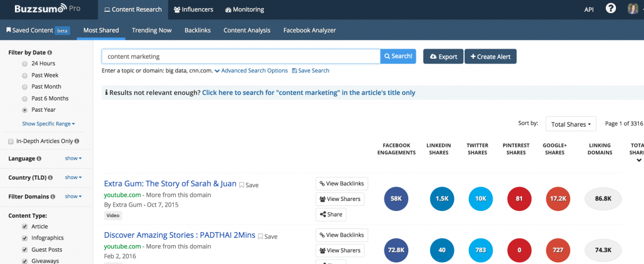
Task: Uncheck the Infographics content type
Action: click(x=24, y=238)
